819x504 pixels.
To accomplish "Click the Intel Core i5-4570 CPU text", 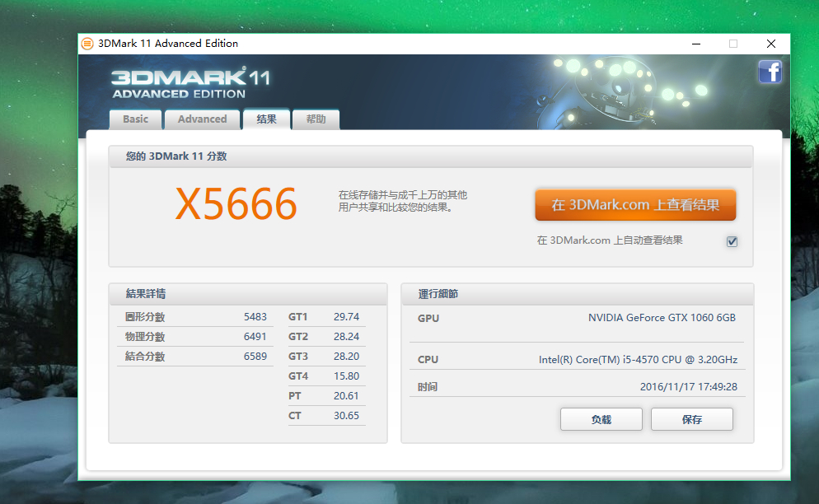I will [x=639, y=359].
